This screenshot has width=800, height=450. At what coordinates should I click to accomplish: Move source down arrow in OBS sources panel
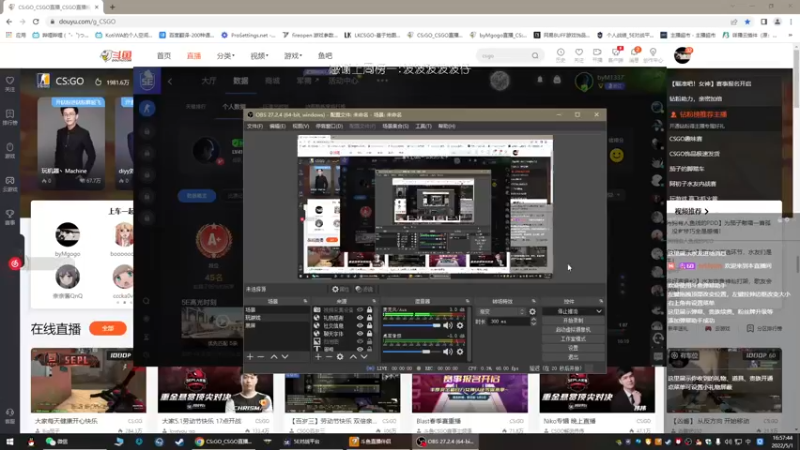point(364,357)
